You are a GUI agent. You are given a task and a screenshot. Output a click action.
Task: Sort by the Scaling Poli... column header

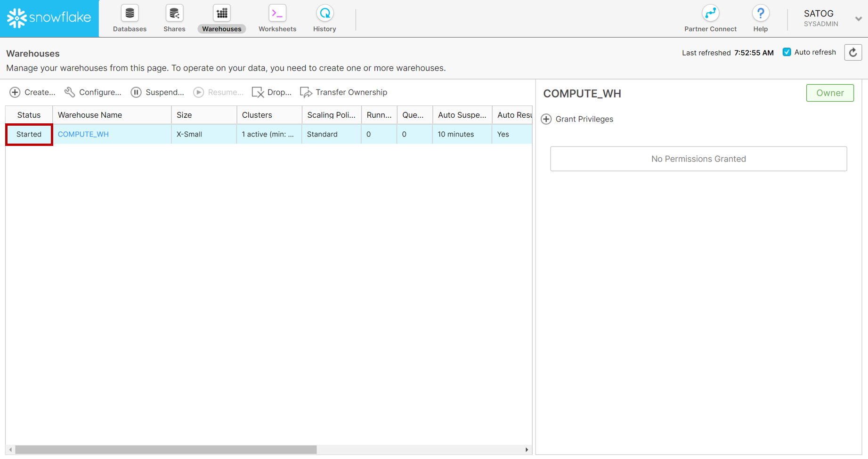point(332,115)
